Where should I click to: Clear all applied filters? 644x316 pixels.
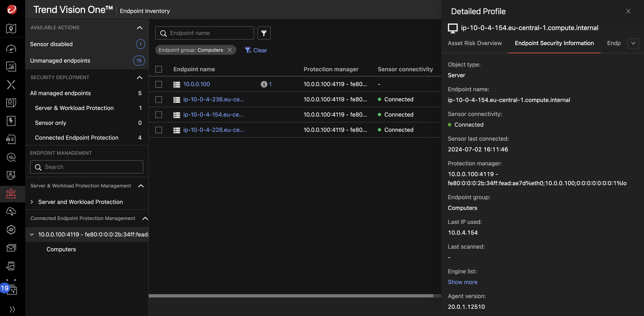coord(256,50)
